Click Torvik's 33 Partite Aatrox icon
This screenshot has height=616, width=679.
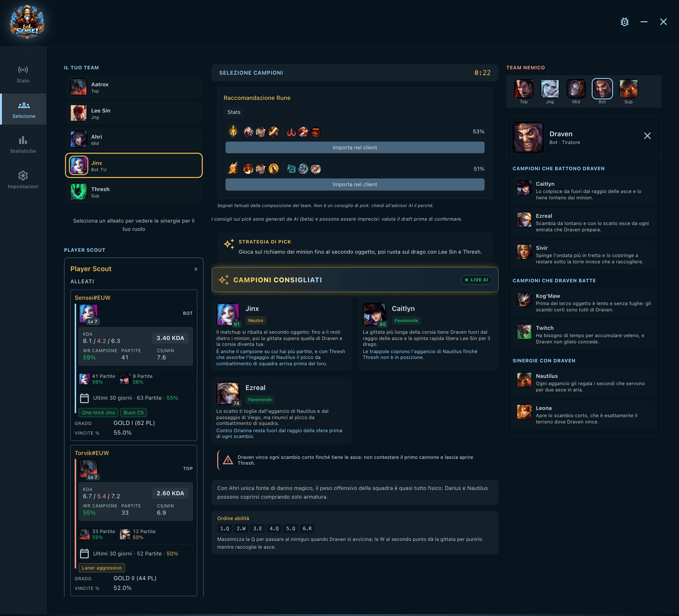tap(85, 534)
